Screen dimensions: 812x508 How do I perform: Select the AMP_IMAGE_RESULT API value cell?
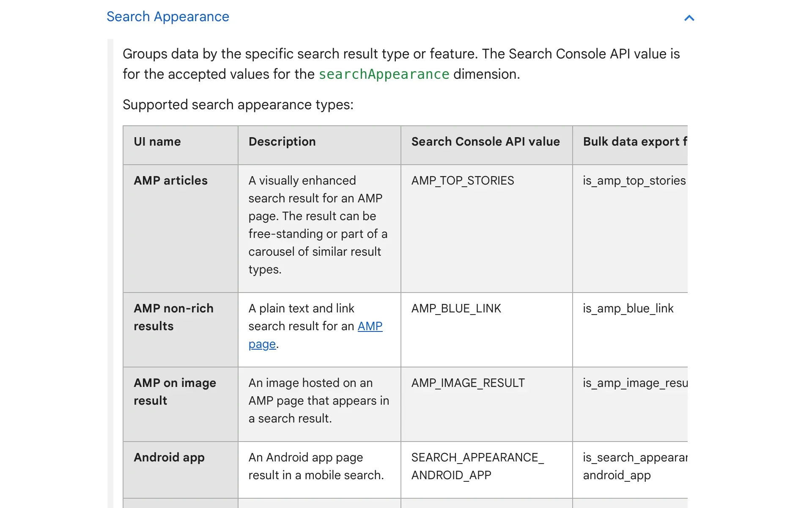[x=468, y=383]
